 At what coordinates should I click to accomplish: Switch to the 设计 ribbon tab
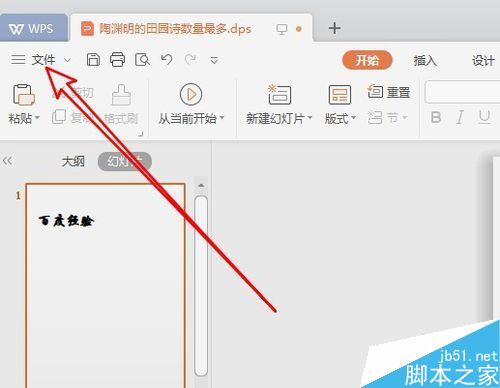pyautogui.click(x=483, y=61)
